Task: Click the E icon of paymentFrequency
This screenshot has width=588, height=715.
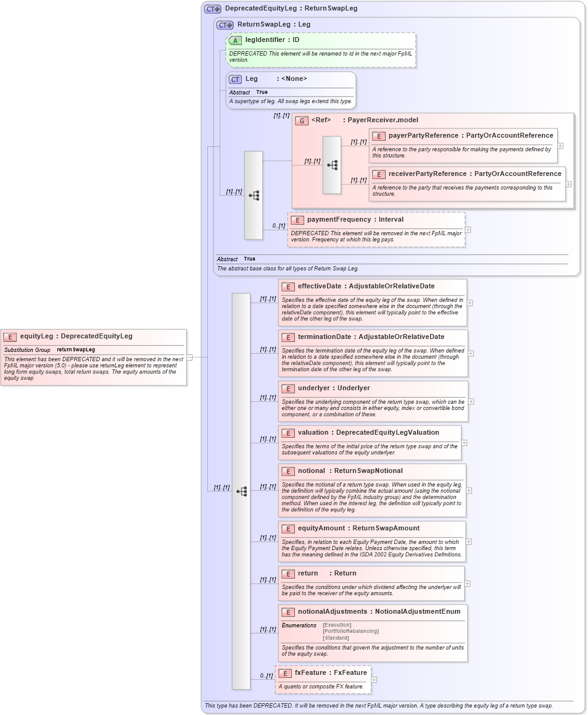Action: click(296, 219)
